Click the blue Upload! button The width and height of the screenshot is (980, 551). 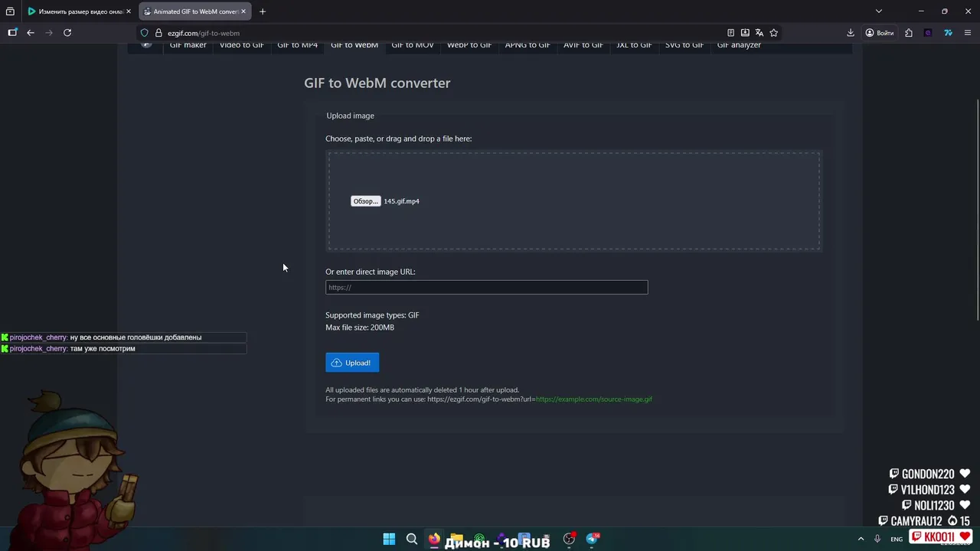point(352,363)
